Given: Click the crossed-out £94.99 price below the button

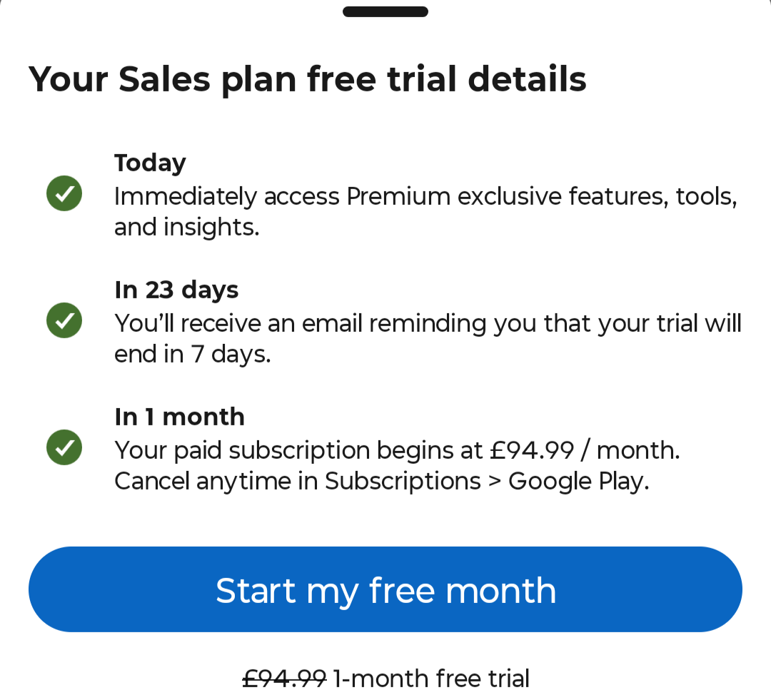Looking at the screenshot, I should coord(284,679).
